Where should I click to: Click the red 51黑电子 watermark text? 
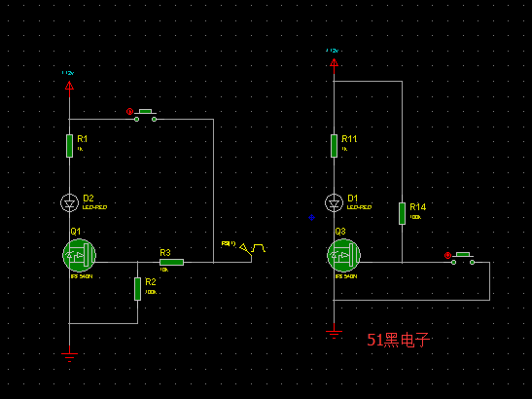[399, 340]
